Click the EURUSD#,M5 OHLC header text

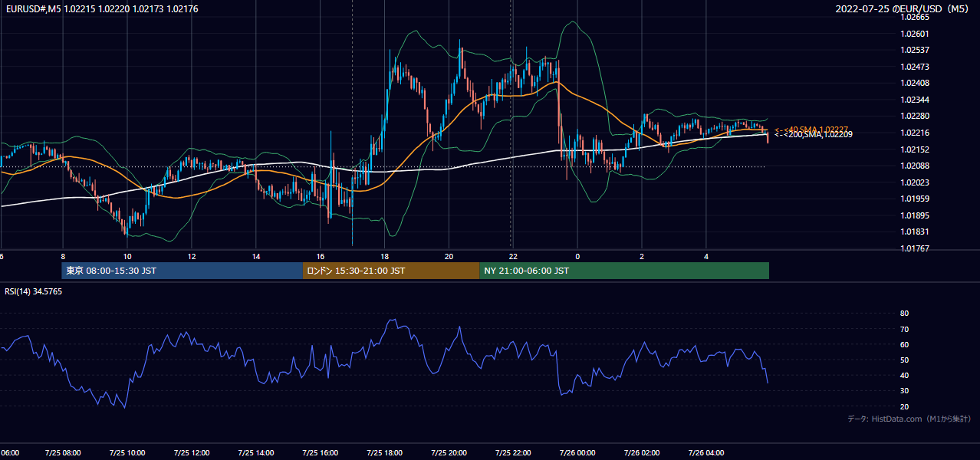click(101, 9)
